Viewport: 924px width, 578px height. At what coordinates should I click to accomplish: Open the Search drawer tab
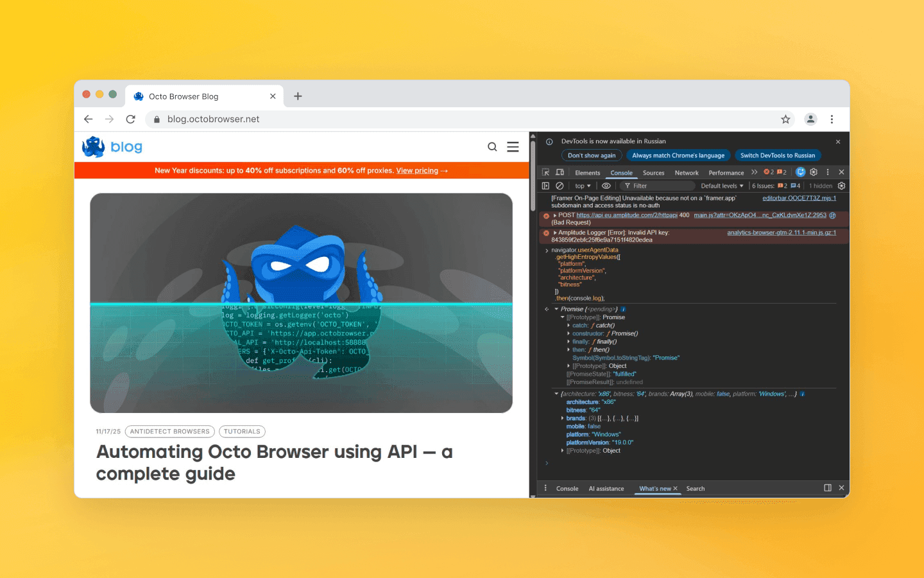696,489
